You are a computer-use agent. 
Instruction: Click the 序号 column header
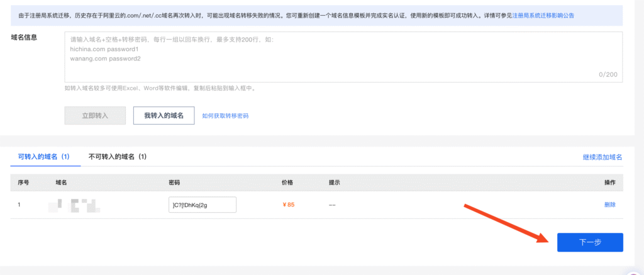(x=23, y=182)
